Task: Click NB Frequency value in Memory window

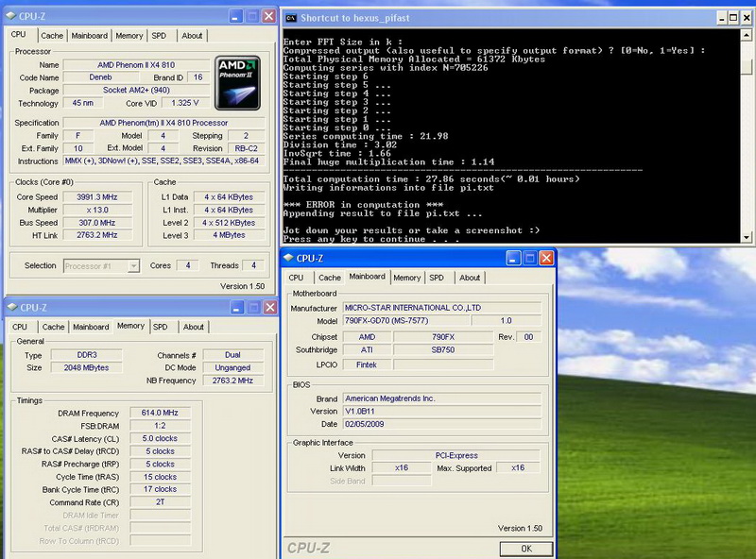Action: [232, 381]
